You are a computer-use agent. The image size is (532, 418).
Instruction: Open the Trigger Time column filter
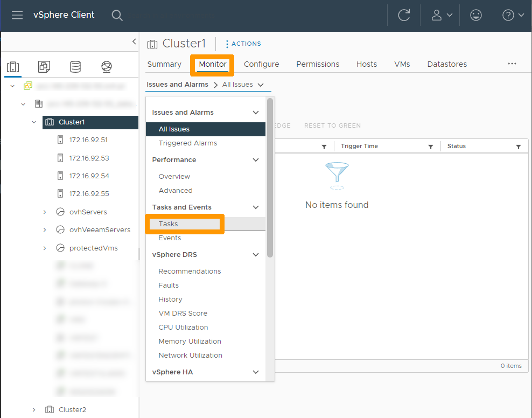(431, 147)
